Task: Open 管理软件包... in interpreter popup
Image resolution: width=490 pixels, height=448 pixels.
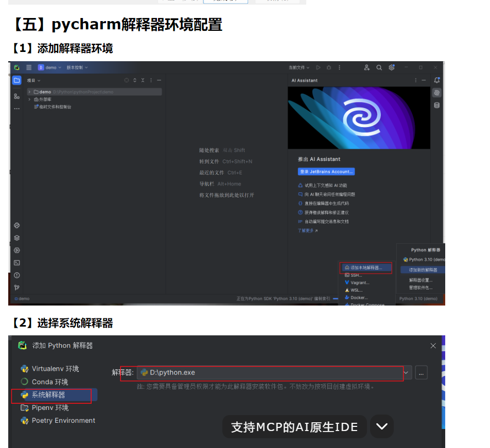Action: [421, 288]
